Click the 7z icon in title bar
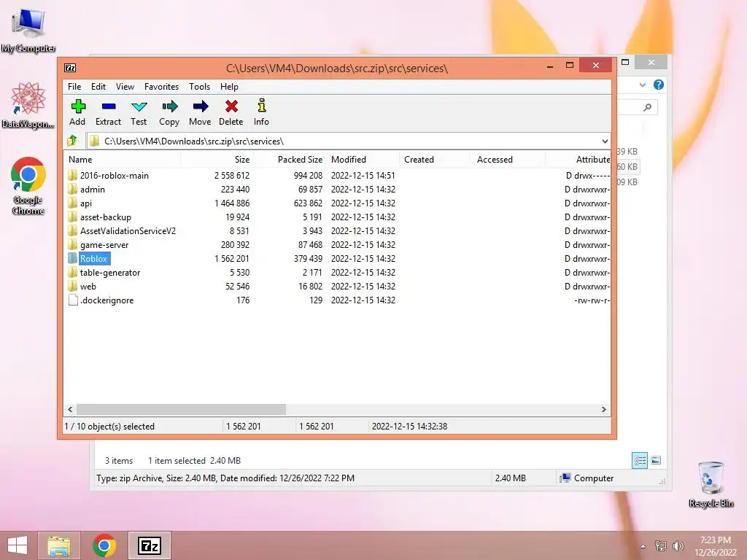 70,68
